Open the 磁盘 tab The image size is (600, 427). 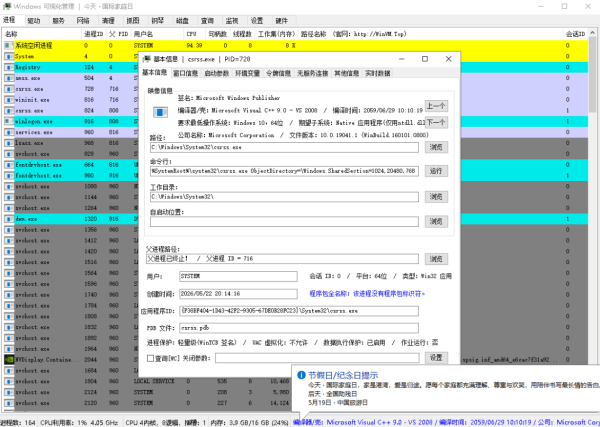(182, 21)
